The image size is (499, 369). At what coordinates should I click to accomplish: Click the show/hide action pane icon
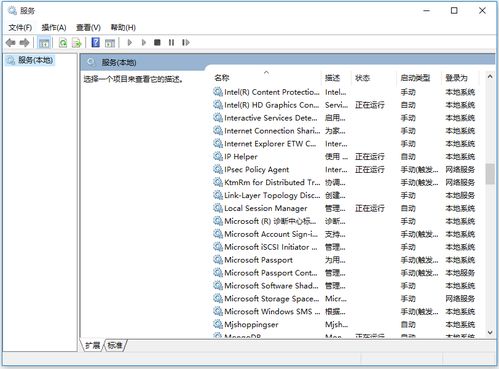(x=110, y=43)
